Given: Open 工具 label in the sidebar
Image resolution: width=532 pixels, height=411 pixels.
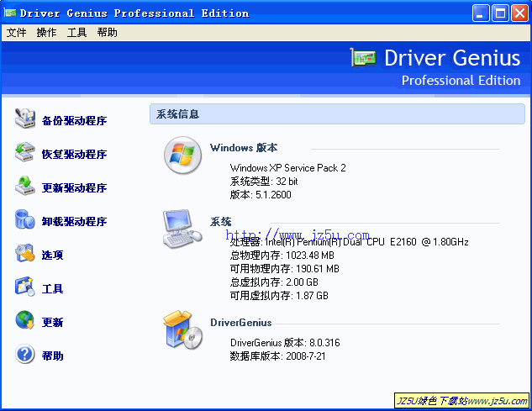Looking at the screenshot, I should coord(53,289).
